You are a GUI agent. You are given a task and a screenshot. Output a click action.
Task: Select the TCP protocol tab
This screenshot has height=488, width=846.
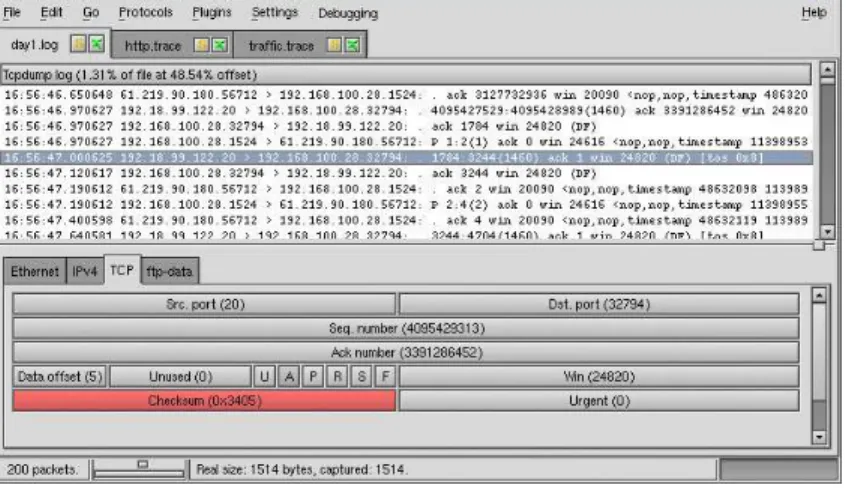[x=122, y=270]
